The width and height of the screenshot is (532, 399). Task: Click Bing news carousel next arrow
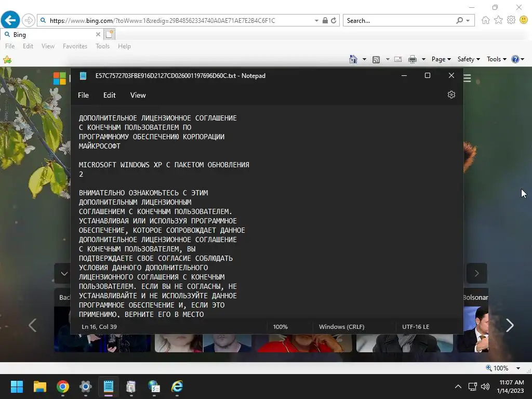(510, 325)
